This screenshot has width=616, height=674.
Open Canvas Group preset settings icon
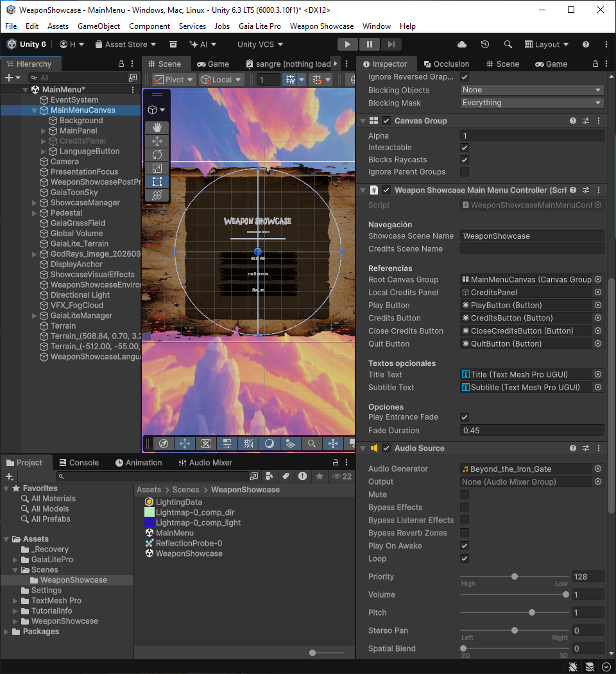585,121
